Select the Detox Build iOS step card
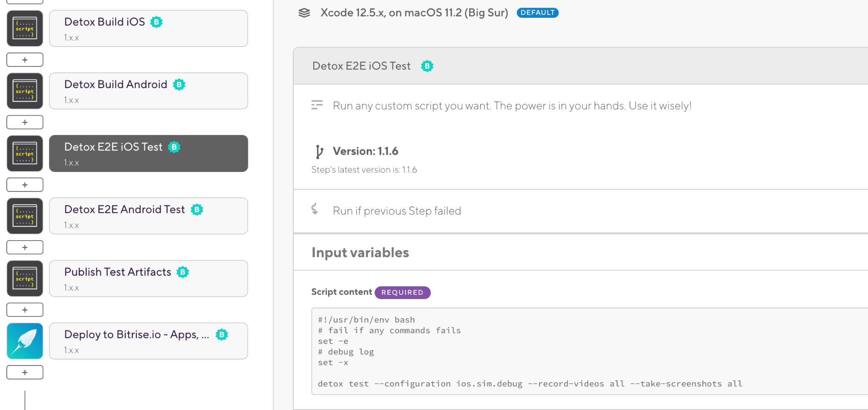 [x=148, y=28]
